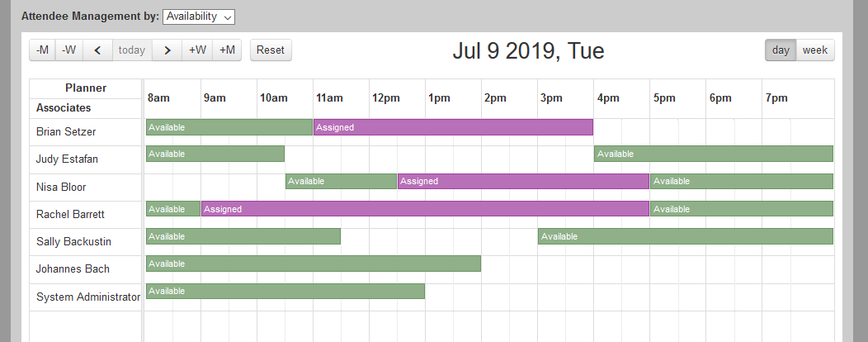Jump forward one month with +M
The height and width of the screenshot is (342, 868).
(227, 50)
